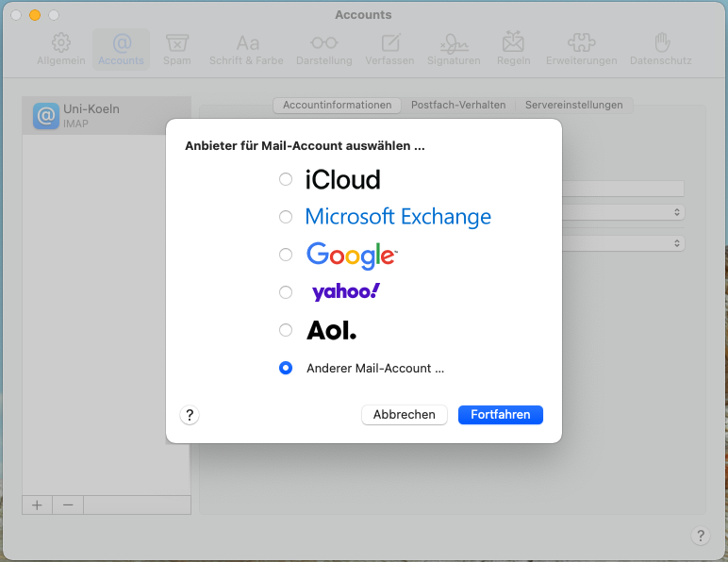Switch to Servereinstellungen tab
The height and width of the screenshot is (562, 728).
click(x=574, y=106)
